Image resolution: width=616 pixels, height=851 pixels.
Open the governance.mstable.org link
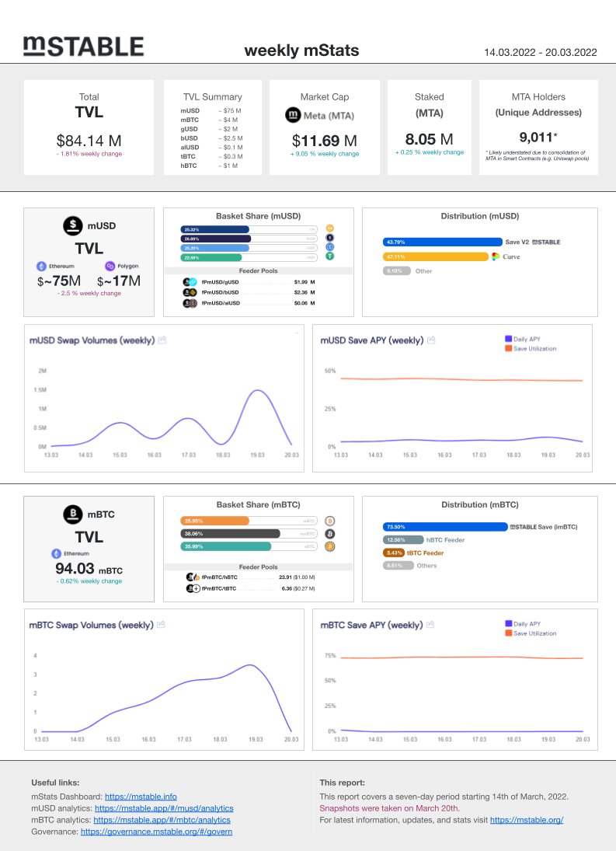click(x=157, y=832)
